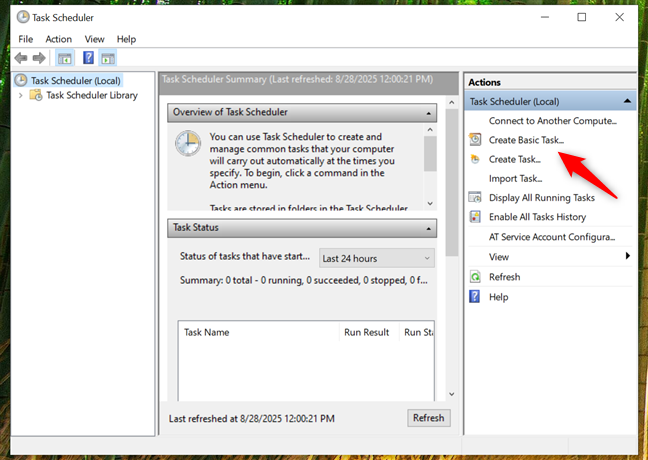
Task: Click the Overview box scrollbar thumb
Action: coord(430,153)
